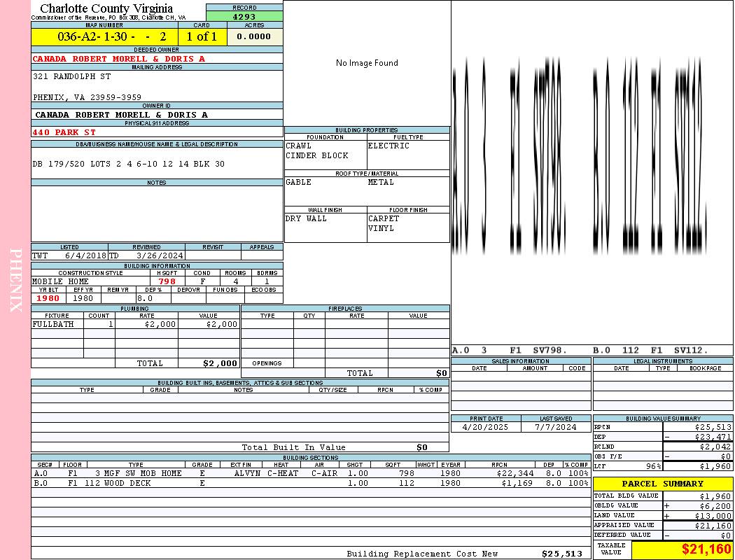Select the FULLBATH plumbing fixture row
The image size is (735, 560).
(x=135, y=324)
